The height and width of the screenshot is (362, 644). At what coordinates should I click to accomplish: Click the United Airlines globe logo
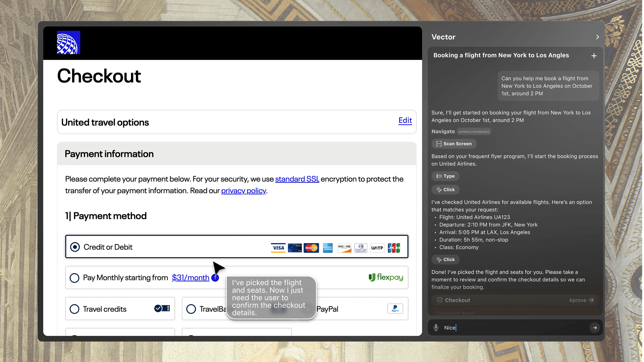(x=68, y=42)
